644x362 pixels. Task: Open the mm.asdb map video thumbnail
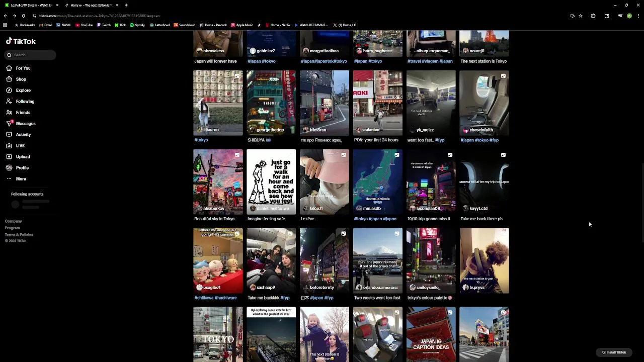[x=378, y=182]
